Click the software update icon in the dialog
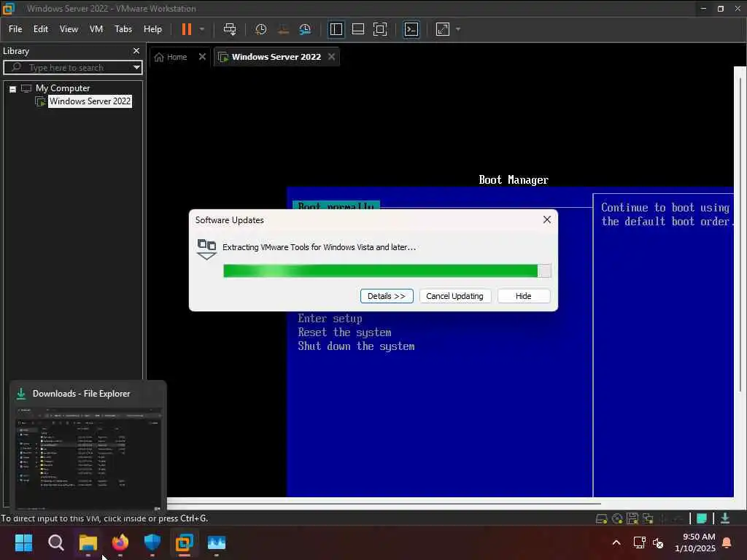 pos(206,249)
